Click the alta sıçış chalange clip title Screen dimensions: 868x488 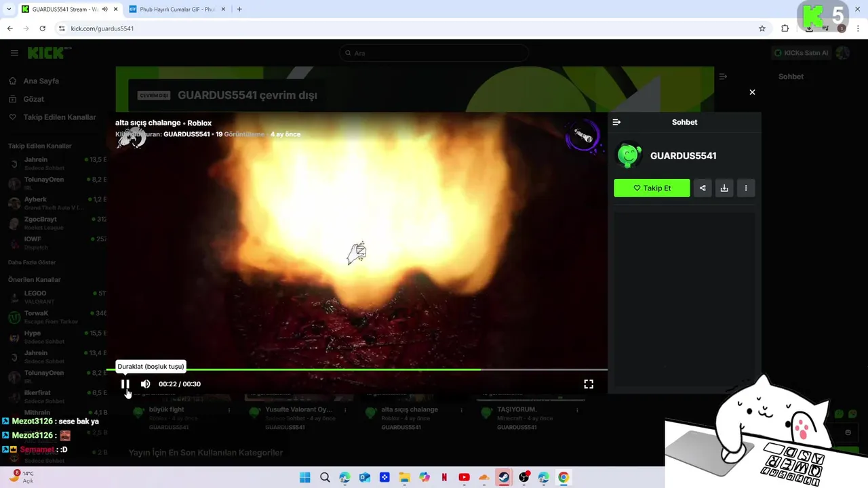click(148, 123)
